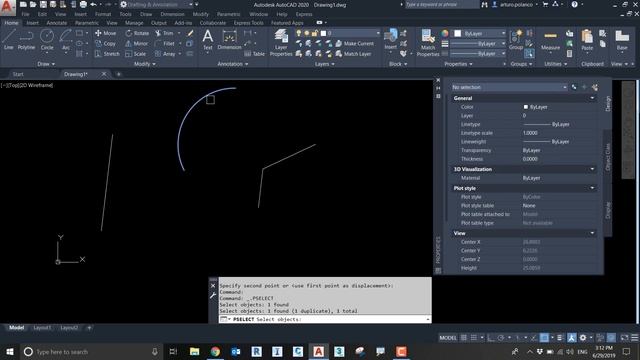Add a new drawing tab with plus button
640x360 pixels.
pos(119,74)
